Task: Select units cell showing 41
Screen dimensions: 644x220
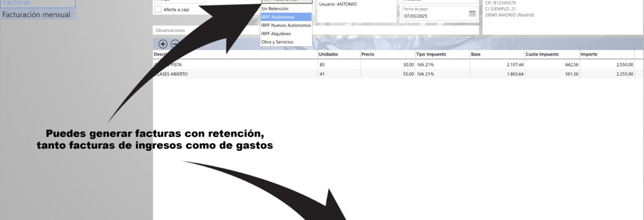Action: (x=339, y=74)
